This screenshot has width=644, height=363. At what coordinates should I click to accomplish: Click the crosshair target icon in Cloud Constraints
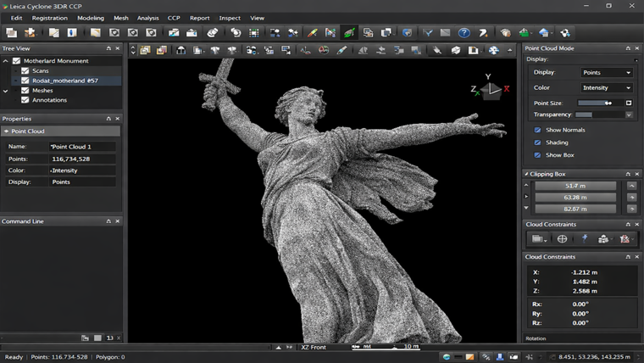coord(562,239)
